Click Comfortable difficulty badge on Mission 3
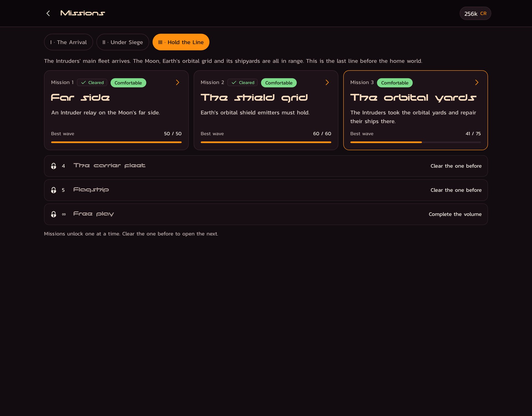This screenshot has width=532, height=416. coord(395,83)
